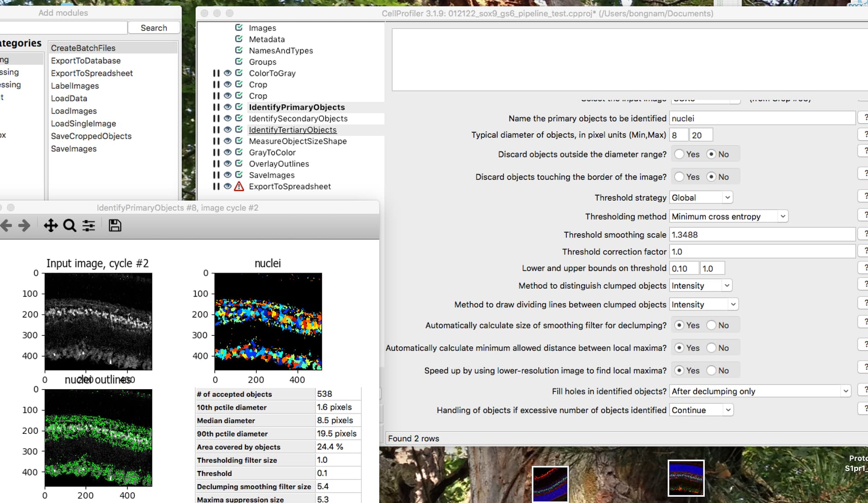Open the Fill holes in identified objects dropdown
The width and height of the screenshot is (868, 503).
tap(759, 391)
